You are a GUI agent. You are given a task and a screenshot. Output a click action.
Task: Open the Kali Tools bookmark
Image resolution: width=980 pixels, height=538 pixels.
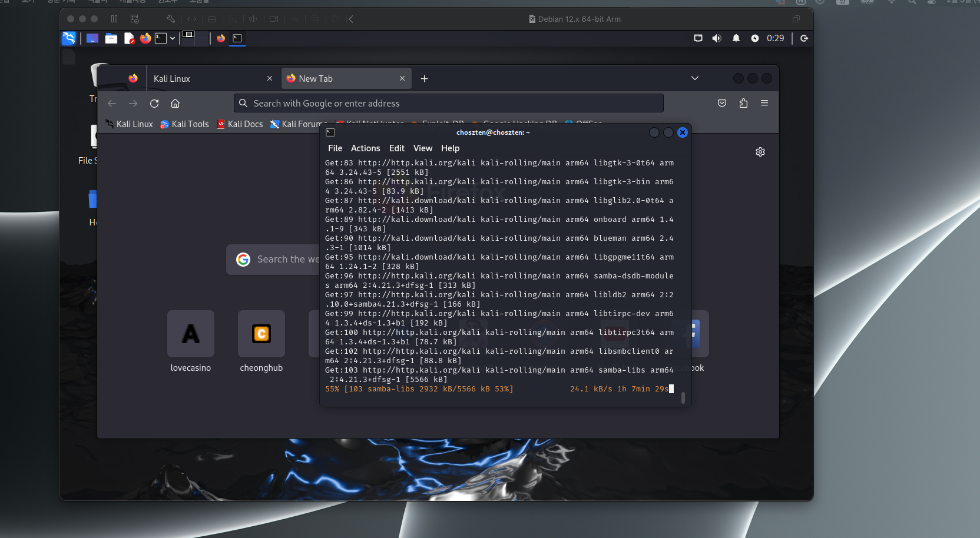[x=184, y=124]
